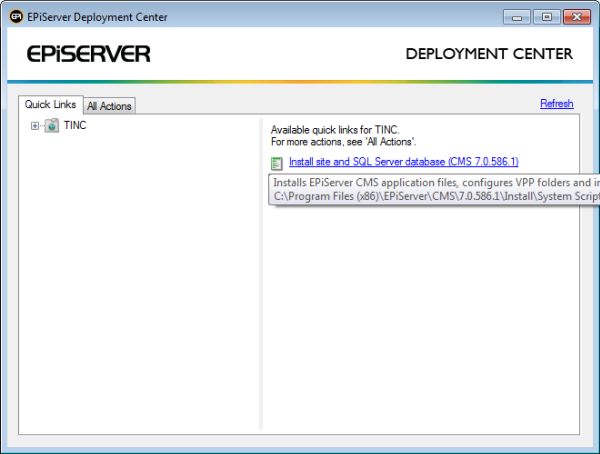Maximize the Deployment Center window
This screenshot has height=454, width=600.
click(x=546, y=17)
